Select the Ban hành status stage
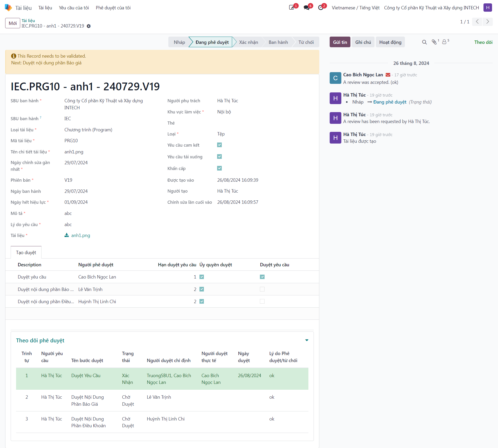Screen dimensions: 498x448 tap(278, 42)
